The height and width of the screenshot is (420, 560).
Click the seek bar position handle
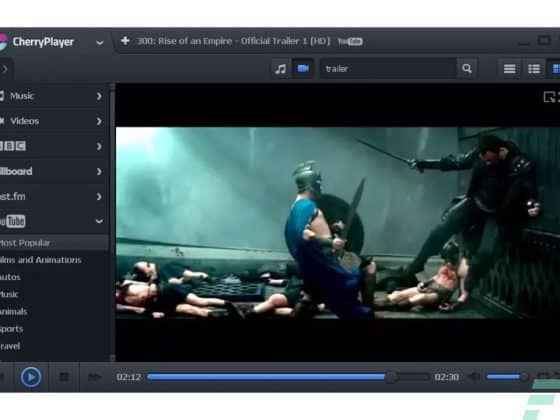391,377
